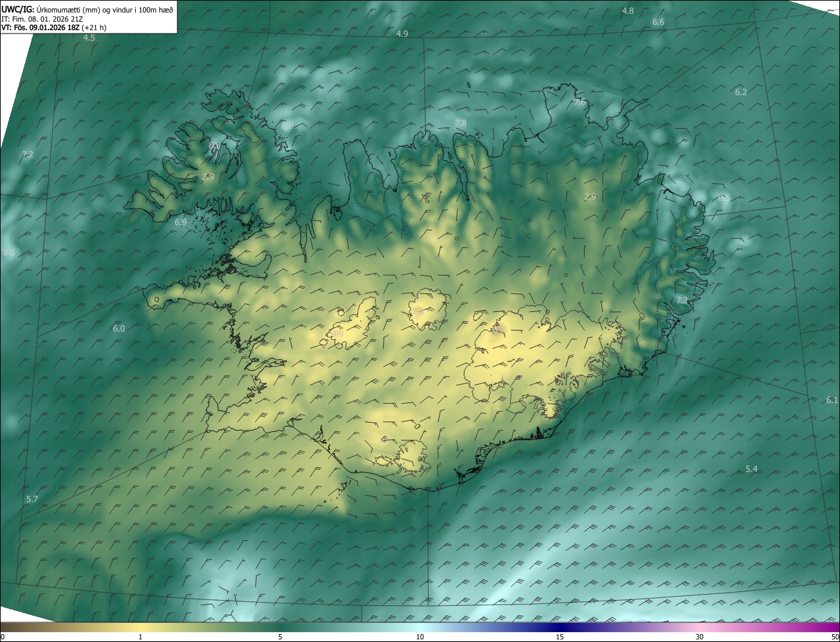This screenshot has width=840, height=642.
Task: Click the 6.0 value label on the map
Action: click(x=119, y=328)
